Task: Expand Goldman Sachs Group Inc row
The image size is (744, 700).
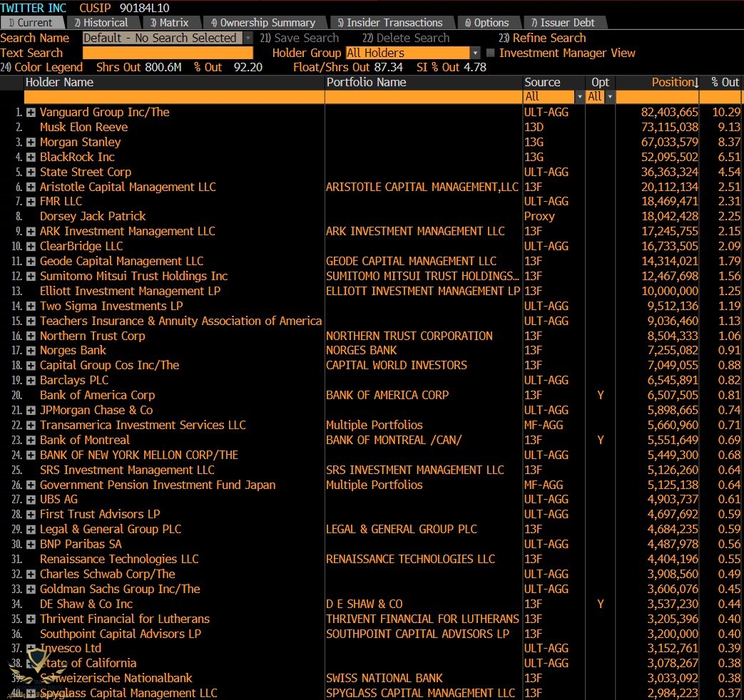Action: coord(31,590)
